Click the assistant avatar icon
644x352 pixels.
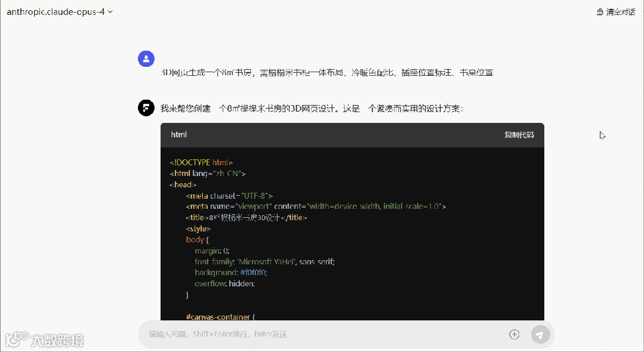[146, 108]
